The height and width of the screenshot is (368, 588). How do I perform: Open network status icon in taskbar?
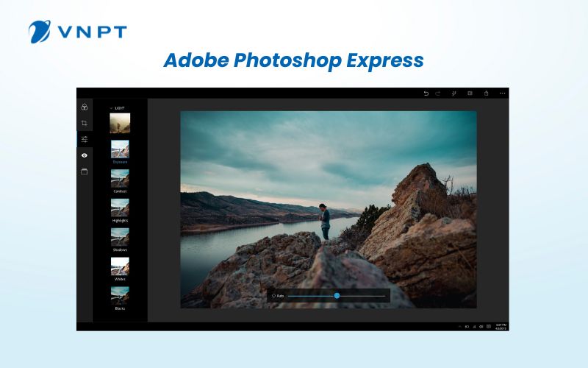474,327
